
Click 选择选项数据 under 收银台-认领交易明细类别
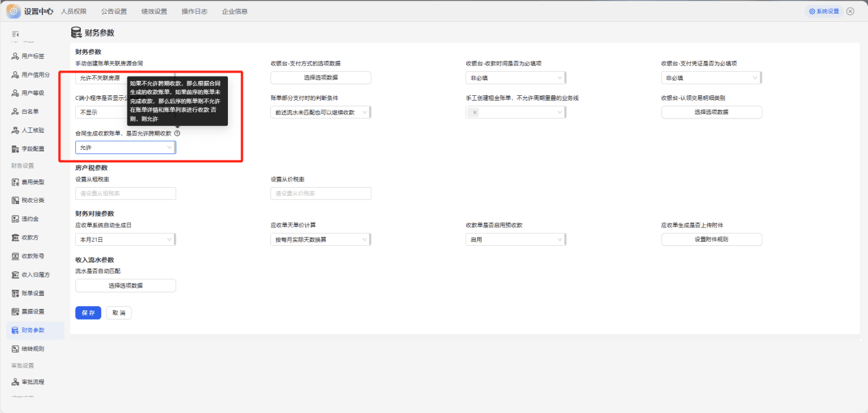pos(711,112)
